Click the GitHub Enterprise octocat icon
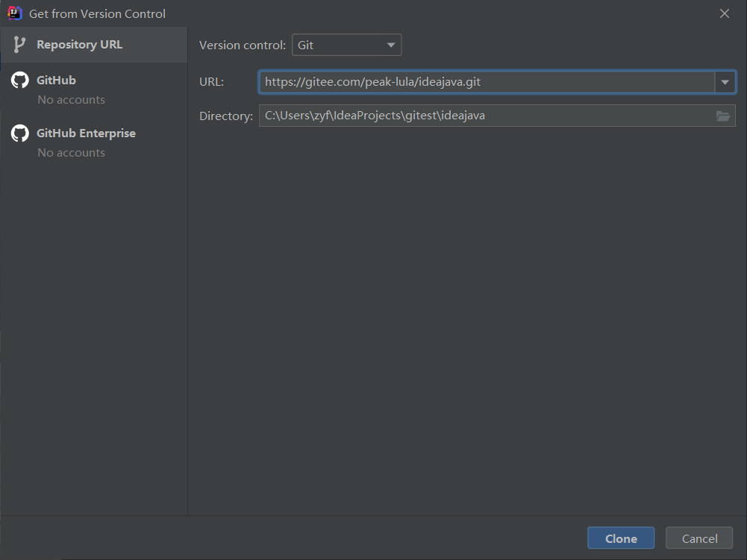 coord(20,133)
